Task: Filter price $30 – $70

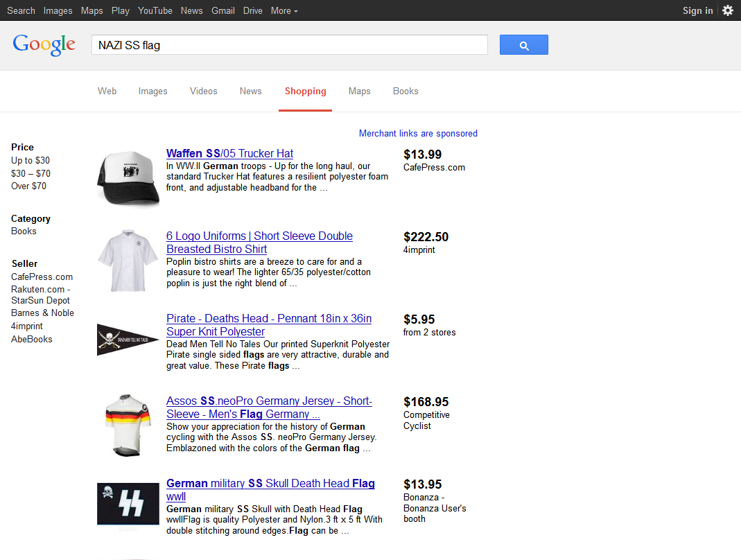Action: tap(30, 173)
